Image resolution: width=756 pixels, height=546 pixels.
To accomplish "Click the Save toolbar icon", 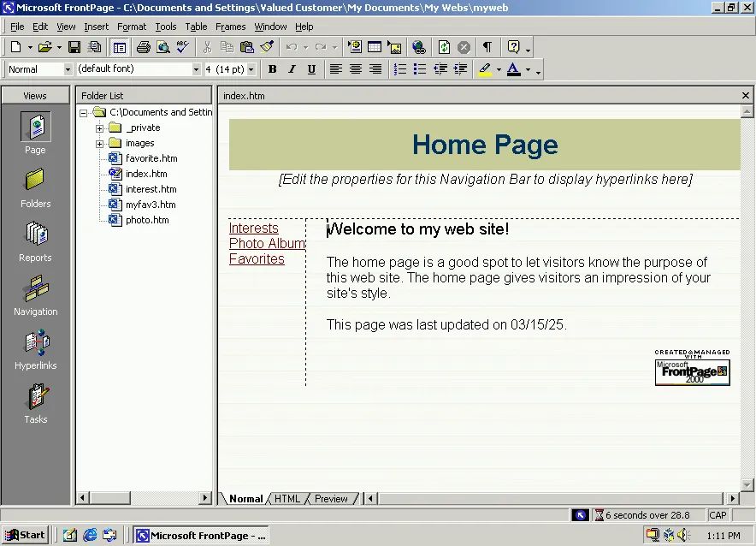I will (x=74, y=47).
